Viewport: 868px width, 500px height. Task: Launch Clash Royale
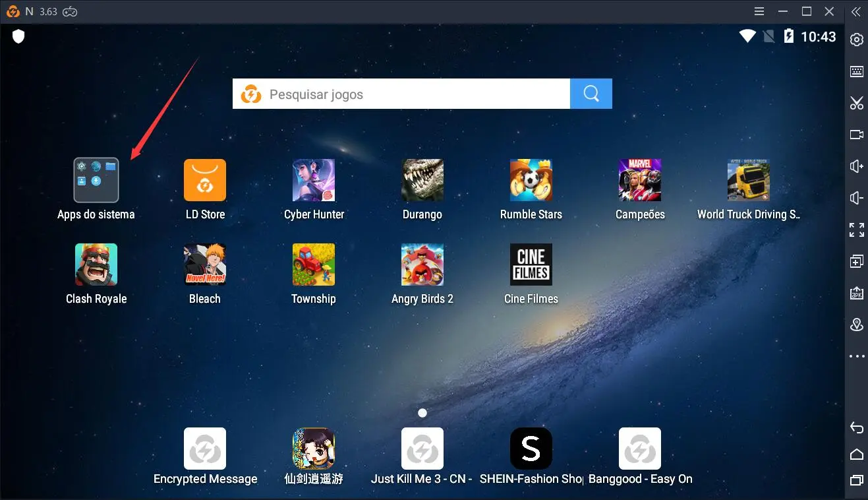96,265
